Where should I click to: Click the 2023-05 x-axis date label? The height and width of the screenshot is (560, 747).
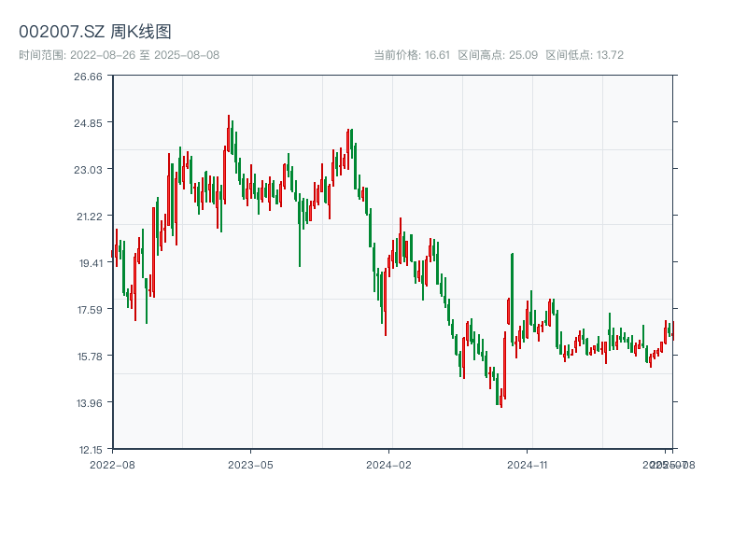point(250,464)
